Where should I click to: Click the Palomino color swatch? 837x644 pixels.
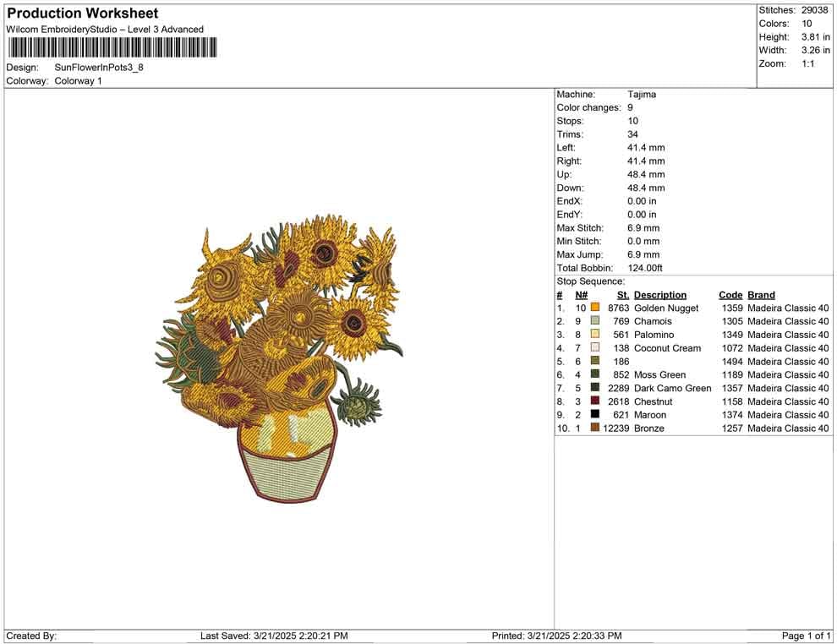[x=594, y=334]
